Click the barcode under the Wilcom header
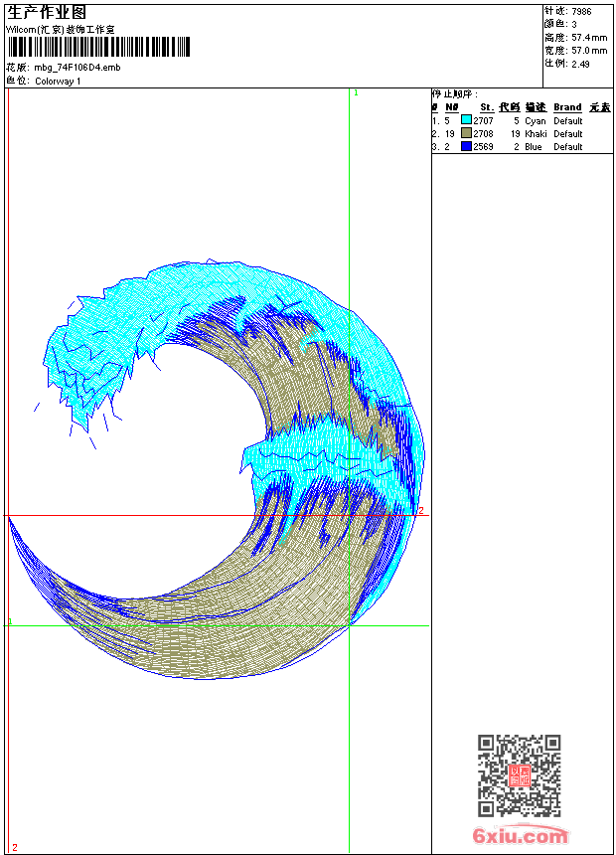Screen dimensions: 616x855 (x=98, y=47)
